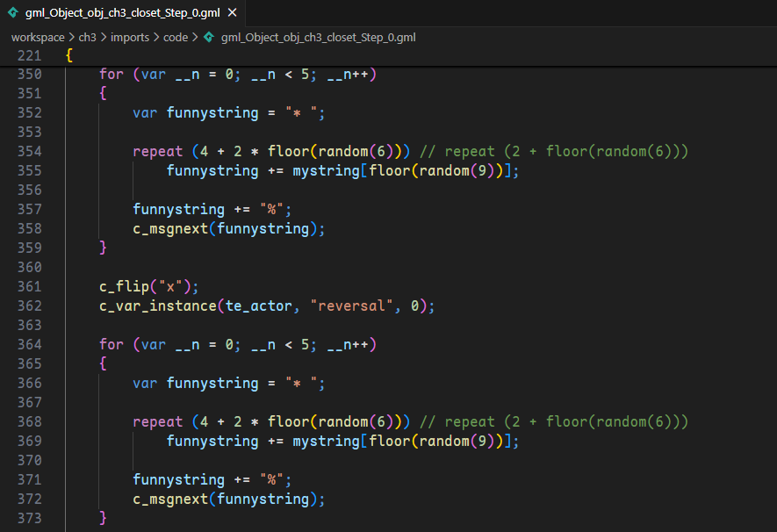777x532 pixels.
Task: Select the gml_Object_obj_ch3_closet_Step_0.gml editor tab
Action: click(122, 13)
